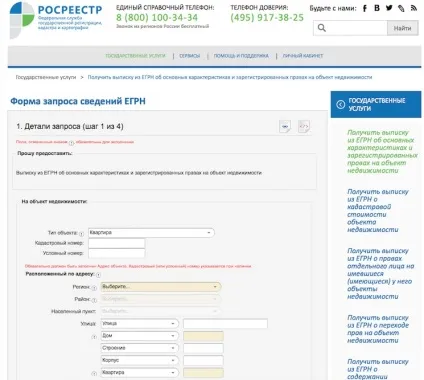This screenshot has height=380, width=424.
Task: Open the RSS feed icon
Action: coord(414,8)
